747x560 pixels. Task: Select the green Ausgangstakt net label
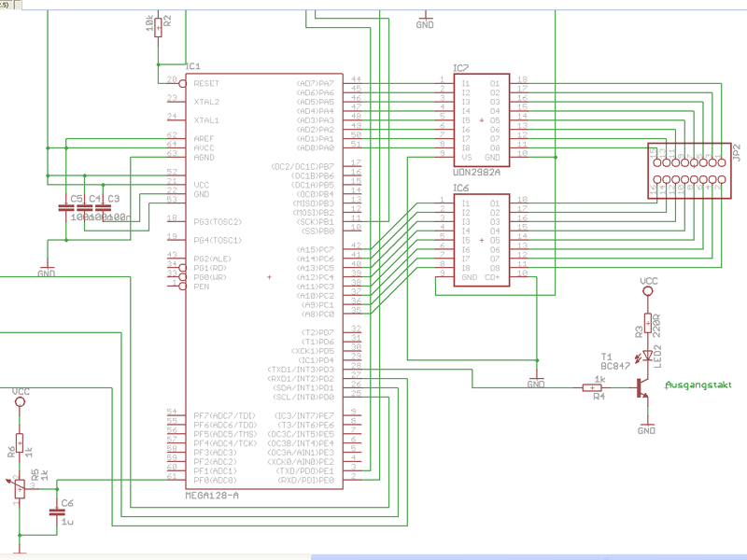point(698,385)
